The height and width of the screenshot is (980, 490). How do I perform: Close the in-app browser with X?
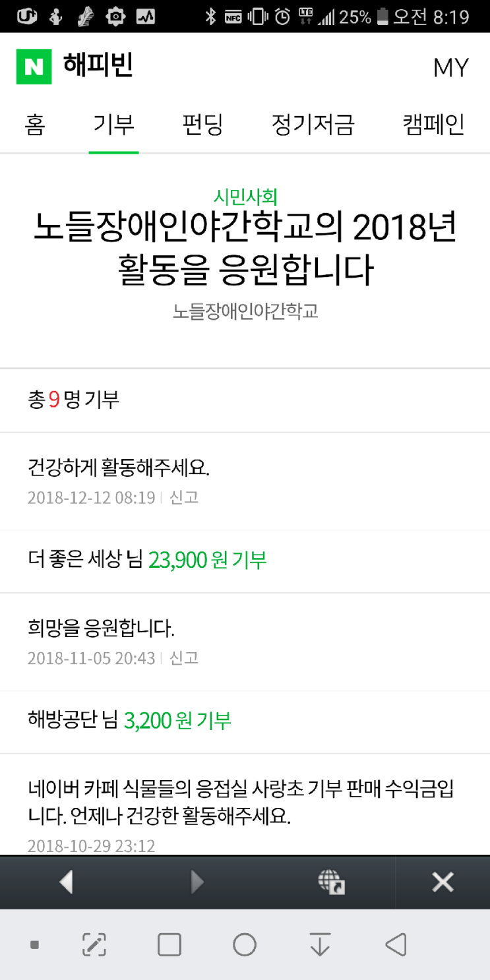(x=443, y=882)
